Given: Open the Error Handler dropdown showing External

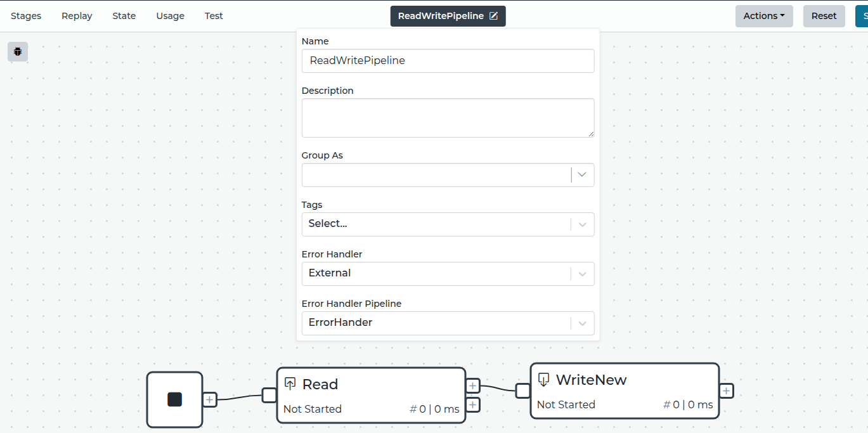Looking at the screenshot, I should 581,273.
